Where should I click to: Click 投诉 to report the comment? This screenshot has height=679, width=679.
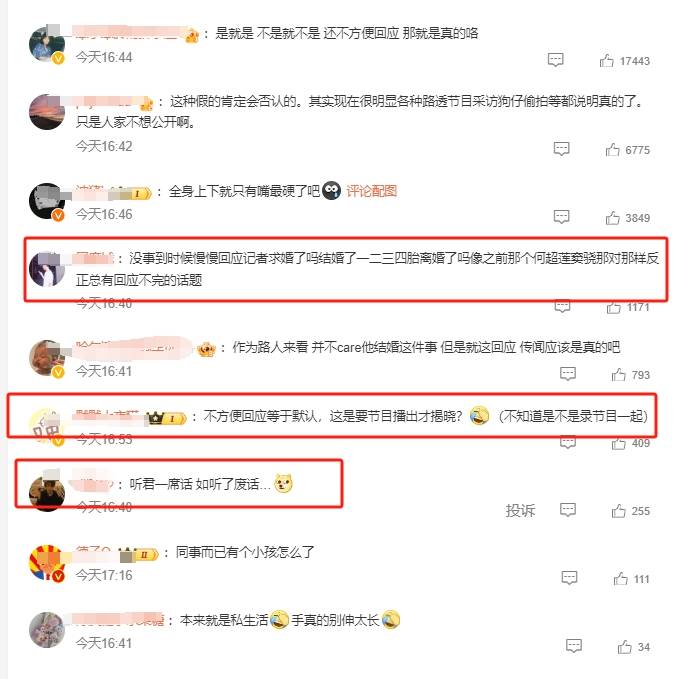[520, 511]
